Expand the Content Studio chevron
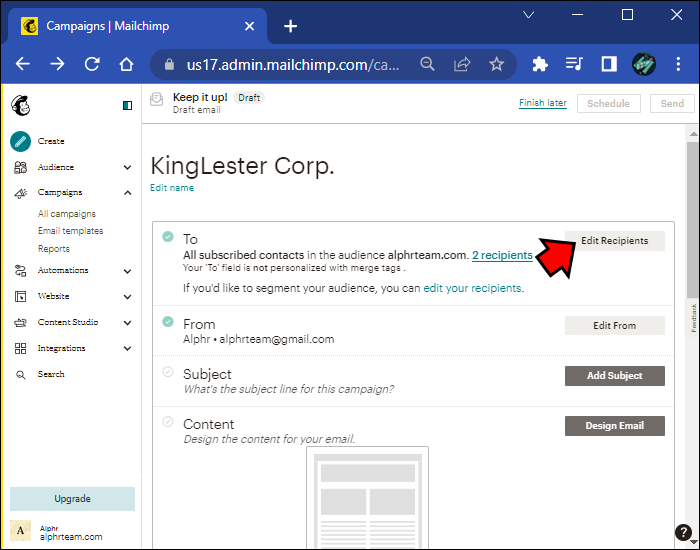This screenshot has width=700, height=550. [x=128, y=323]
